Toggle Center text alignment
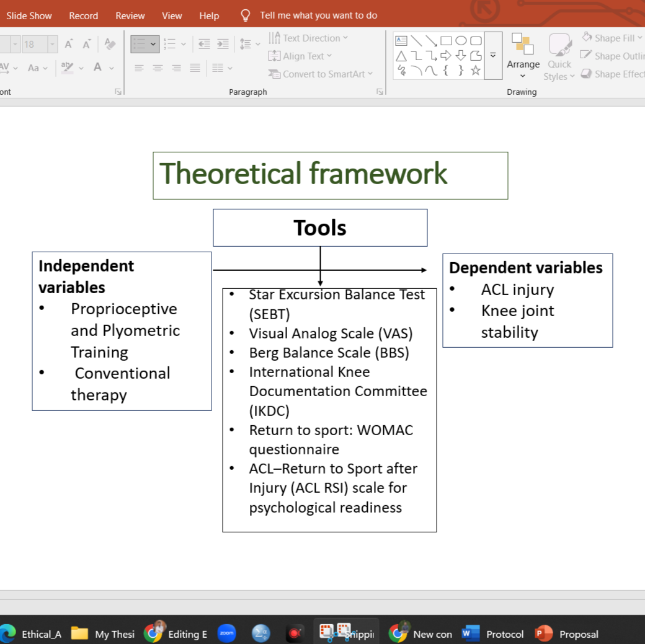This screenshot has width=645, height=644. (x=158, y=68)
